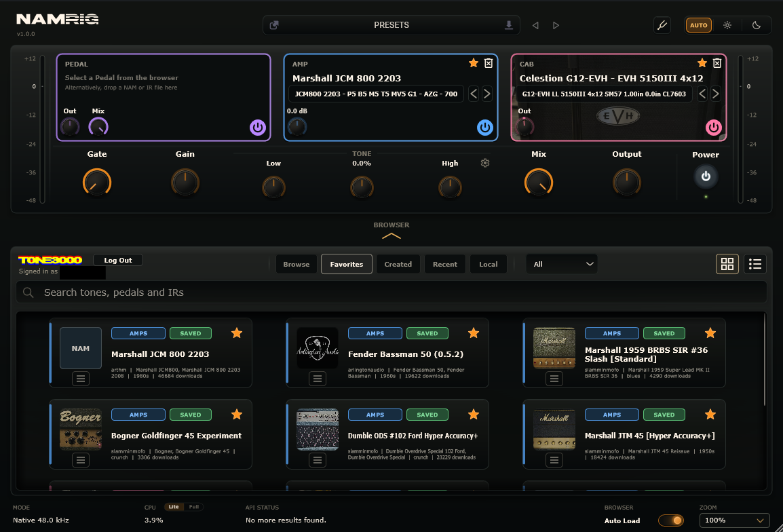Toggle the PEDAL section power
Image resolution: width=783 pixels, height=532 pixels.
[258, 128]
